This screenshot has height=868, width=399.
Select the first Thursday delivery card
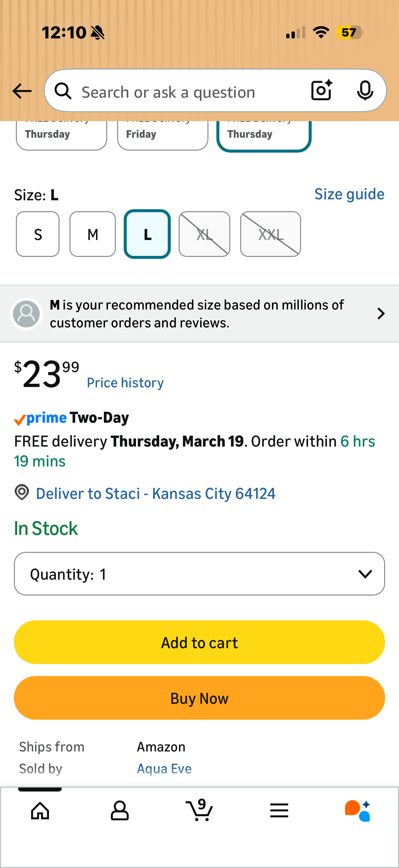[61, 135]
